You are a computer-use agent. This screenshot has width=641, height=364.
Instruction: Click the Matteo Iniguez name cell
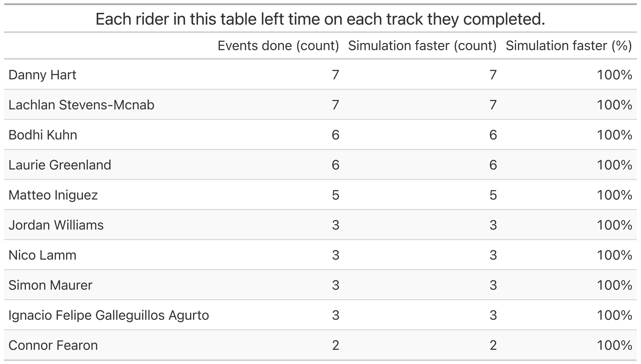coord(53,195)
